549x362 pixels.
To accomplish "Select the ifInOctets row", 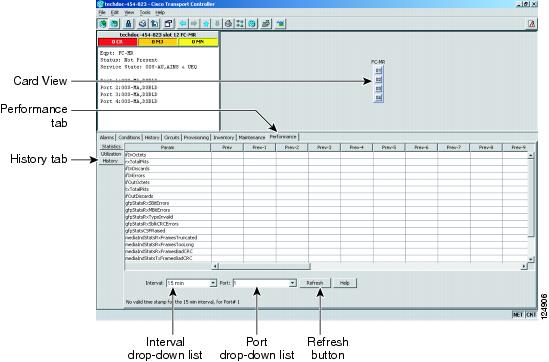I will click(x=326, y=155).
